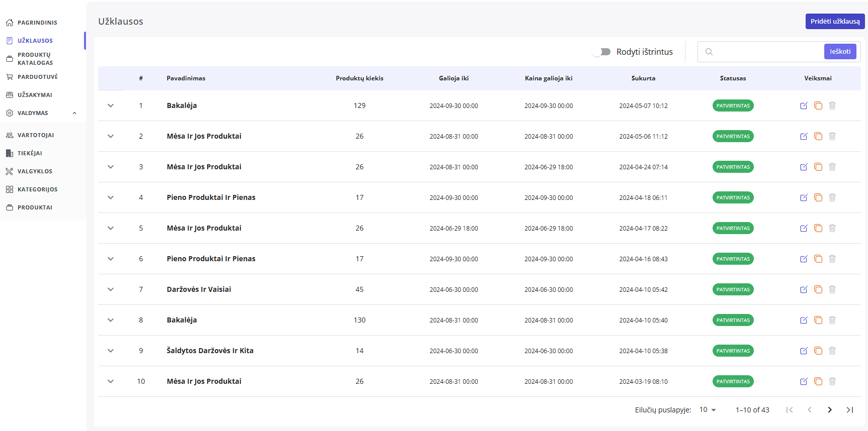Expand row 4 Pieno Produktai Ir Pienas

[x=111, y=197]
